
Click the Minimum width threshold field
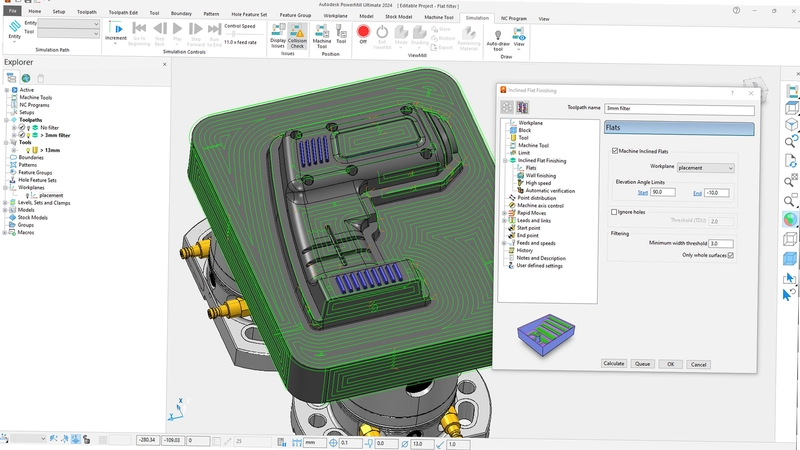click(x=721, y=243)
